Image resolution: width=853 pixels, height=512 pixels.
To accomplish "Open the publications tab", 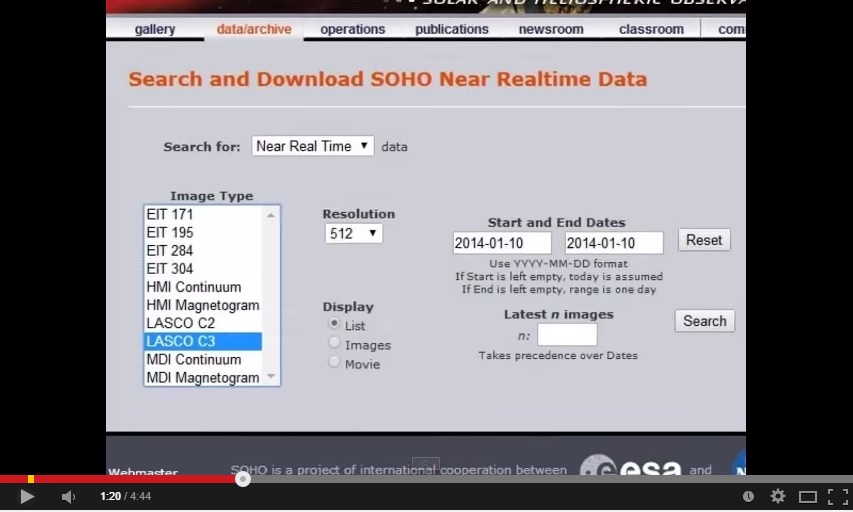I will 452,29.
